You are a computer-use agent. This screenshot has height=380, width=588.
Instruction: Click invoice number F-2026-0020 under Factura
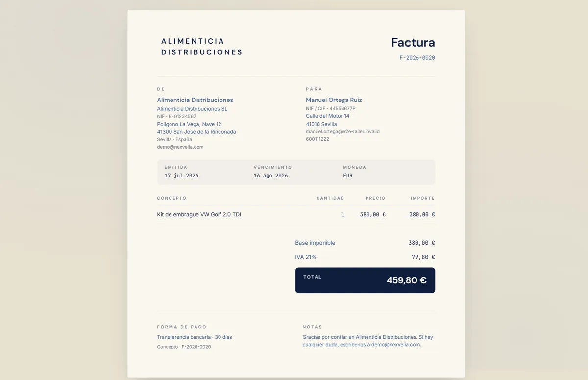click(x=417, y=58)
